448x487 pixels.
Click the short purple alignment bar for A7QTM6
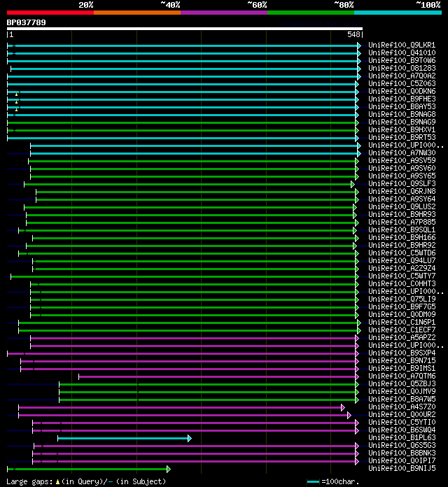217,376
